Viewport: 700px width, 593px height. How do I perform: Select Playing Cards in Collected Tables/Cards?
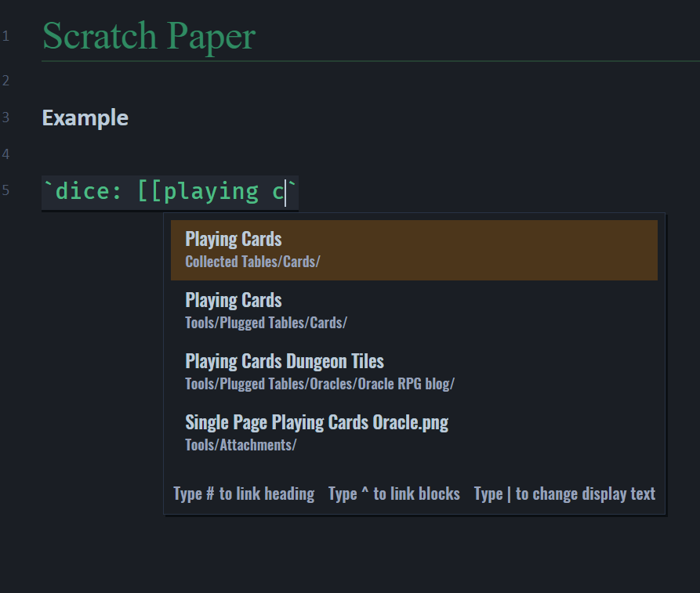[414, 250]
